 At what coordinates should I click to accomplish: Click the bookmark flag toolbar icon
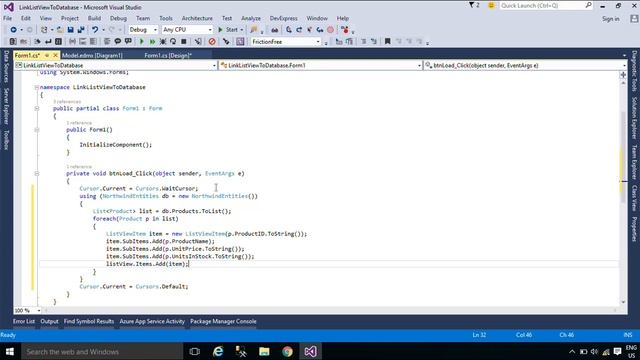[x=387, y=42]
